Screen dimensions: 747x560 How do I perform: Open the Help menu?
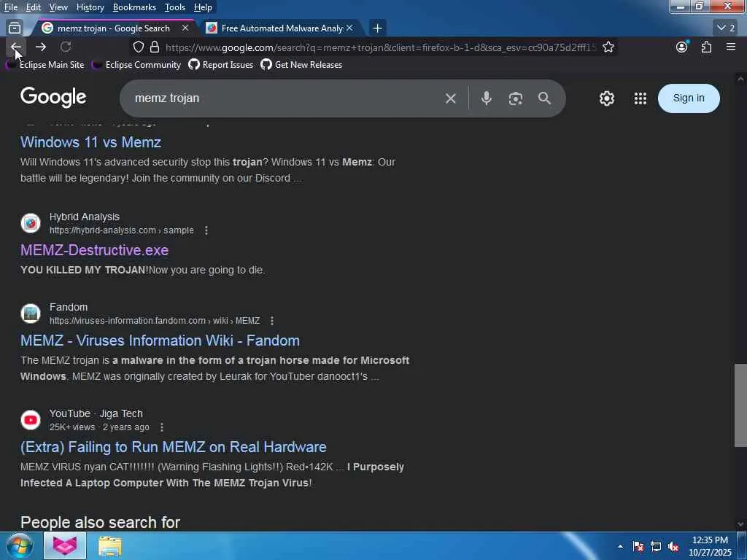pyautogui.click(x=203, y=7)
